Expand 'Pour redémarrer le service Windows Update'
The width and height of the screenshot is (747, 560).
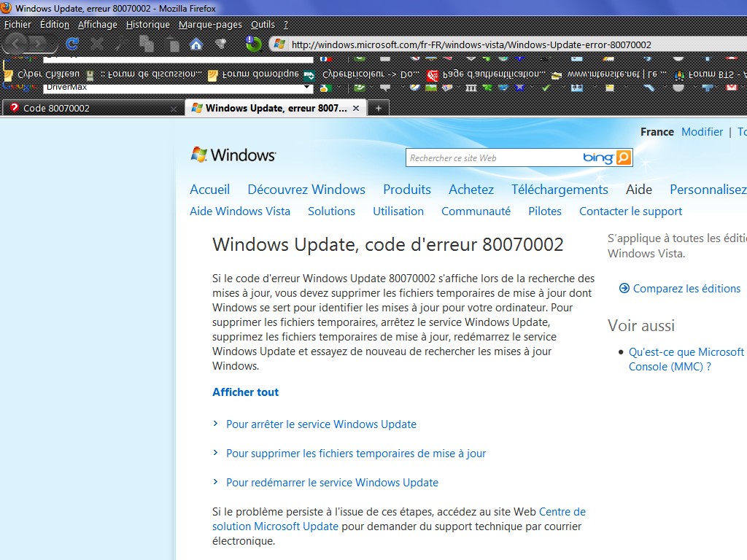coord(332,483)
